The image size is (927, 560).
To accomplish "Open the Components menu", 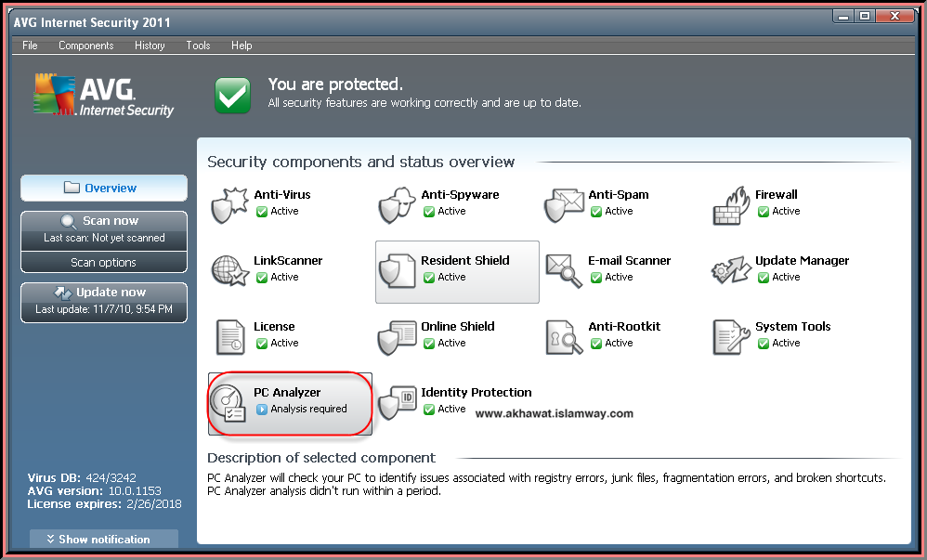I will click(85, 46).
